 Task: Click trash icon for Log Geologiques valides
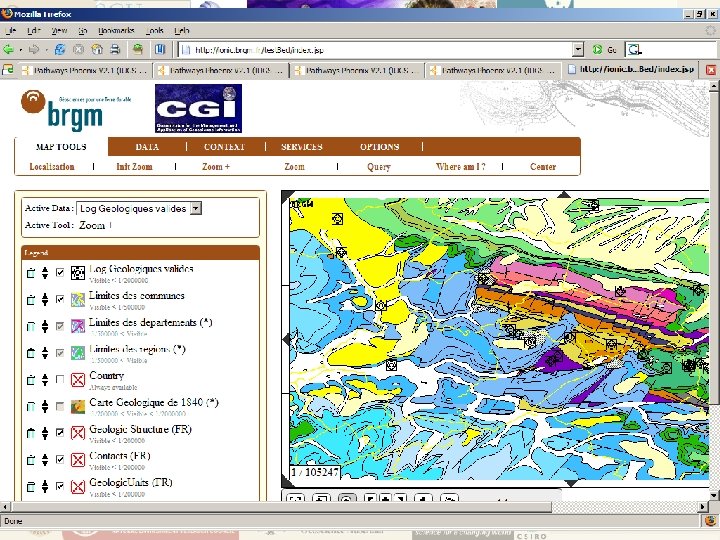pyautogui.click(x=31, y=273)
